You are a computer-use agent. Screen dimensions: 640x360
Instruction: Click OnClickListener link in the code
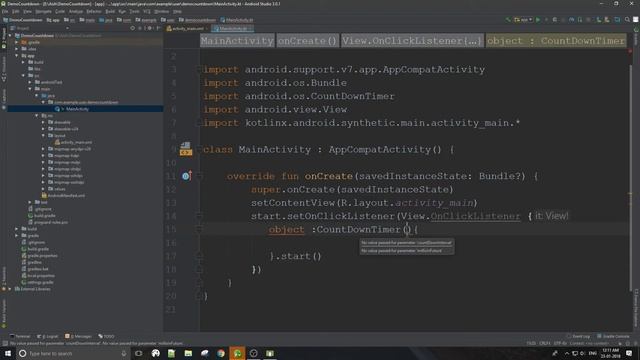(x=476, y=216)
